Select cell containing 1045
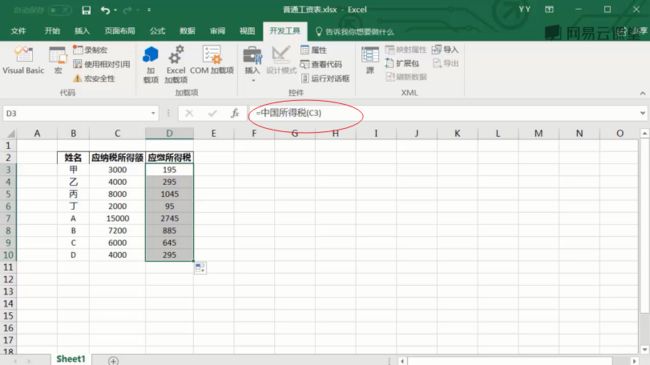Image resolution: width=650 pixels, height=365 pixels. [x=169, y=194]
